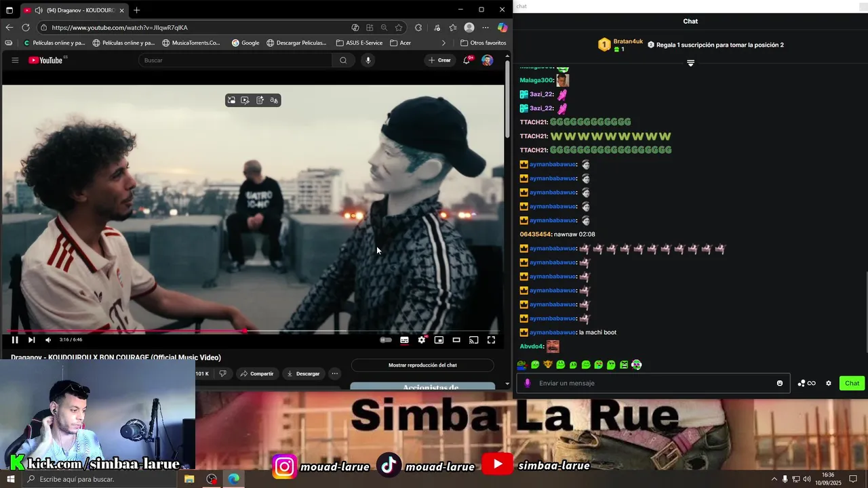The width and height of the screenshot is (868, 488).
Task: Open the MusicaTorrents.Co bookmark
Action: tap(191, 43)
